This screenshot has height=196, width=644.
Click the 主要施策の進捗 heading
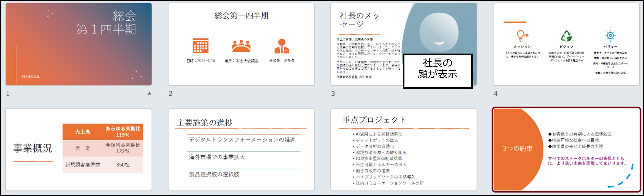[205, 123]
